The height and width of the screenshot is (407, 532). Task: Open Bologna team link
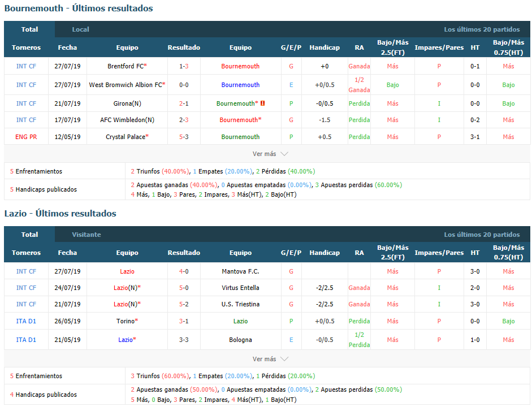coord(240,340)
